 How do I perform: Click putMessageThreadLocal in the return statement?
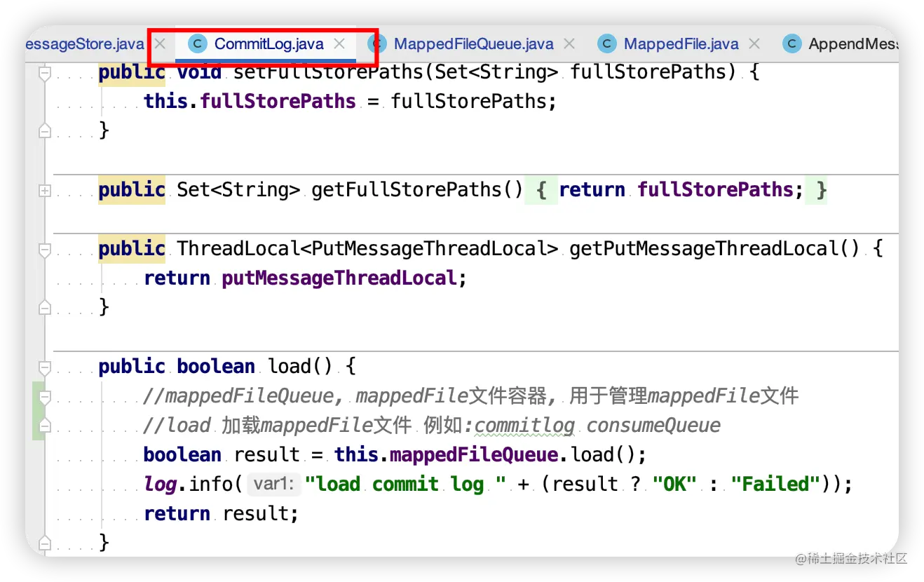tap(339, 278)
